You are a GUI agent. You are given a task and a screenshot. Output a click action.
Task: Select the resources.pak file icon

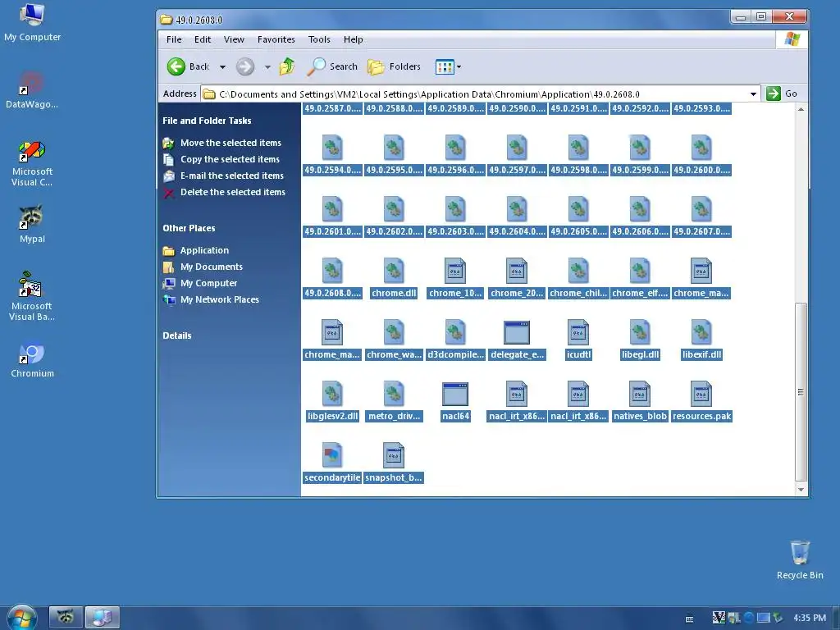pyautogui.click(x=702, y=394)
